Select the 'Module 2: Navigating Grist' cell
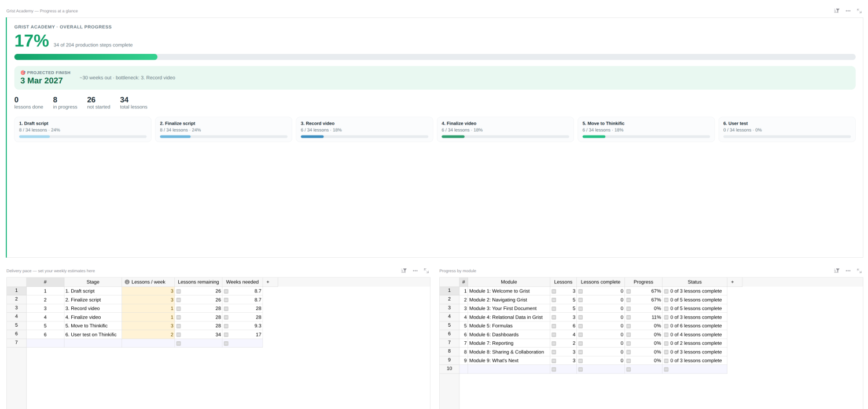 point(509,300)
